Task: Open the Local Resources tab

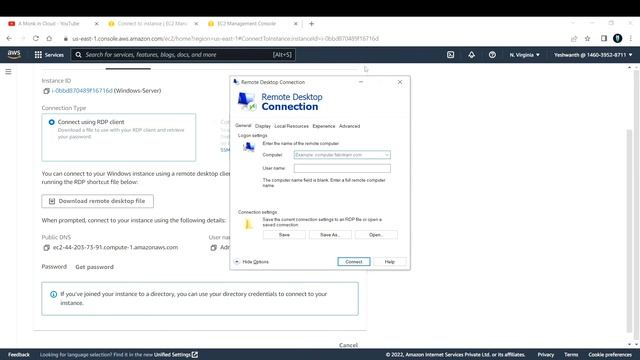Action: pyautogui.click(x=291, y=126)
